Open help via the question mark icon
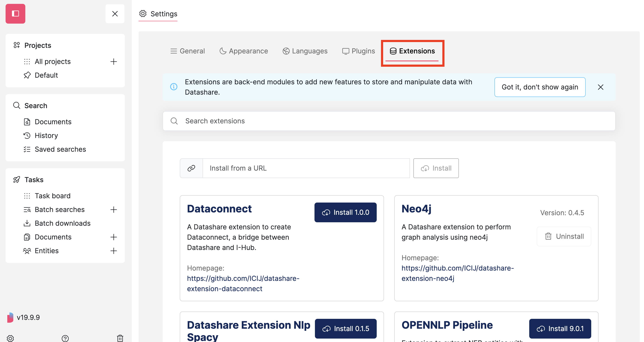The image size is (644, 342). pos(65,338)
